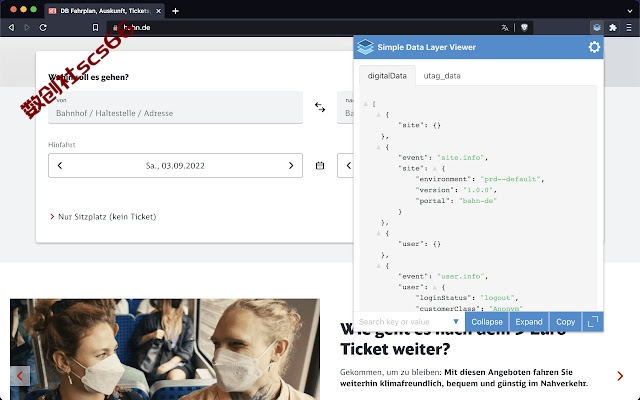Click the bahn.de address bar URL
The width and height of the screenshot is (640, 400).
tap(137, 27)
